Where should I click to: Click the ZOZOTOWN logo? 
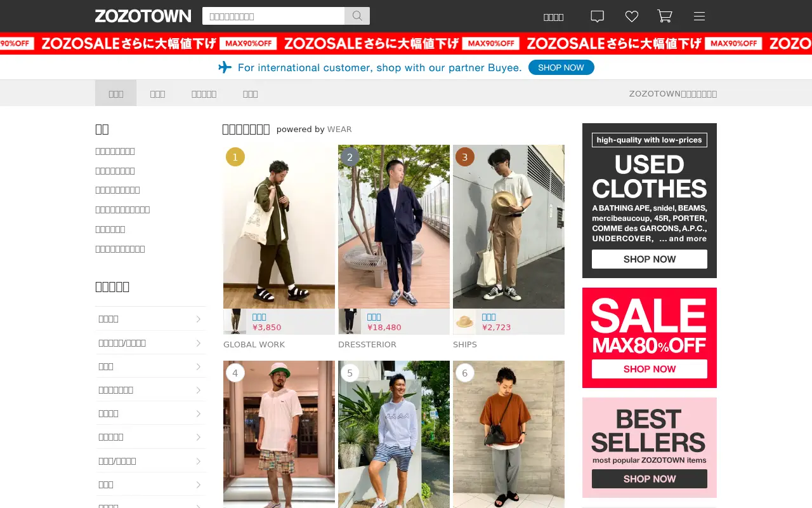(143, 16)
